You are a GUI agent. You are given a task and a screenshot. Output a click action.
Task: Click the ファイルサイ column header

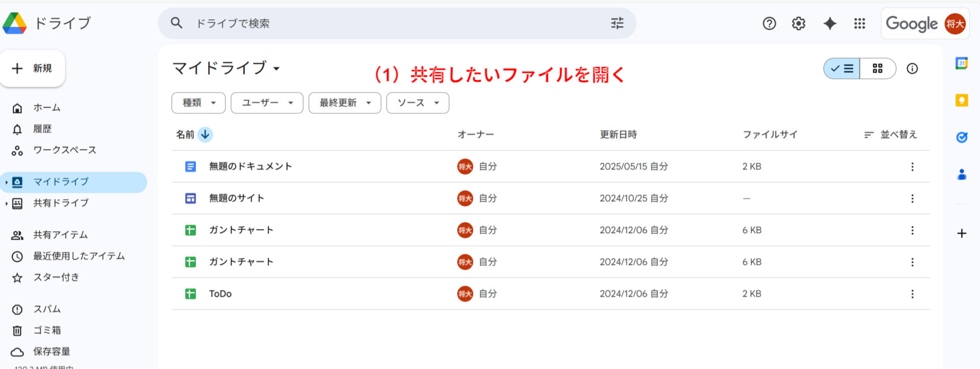pos(770,135)
